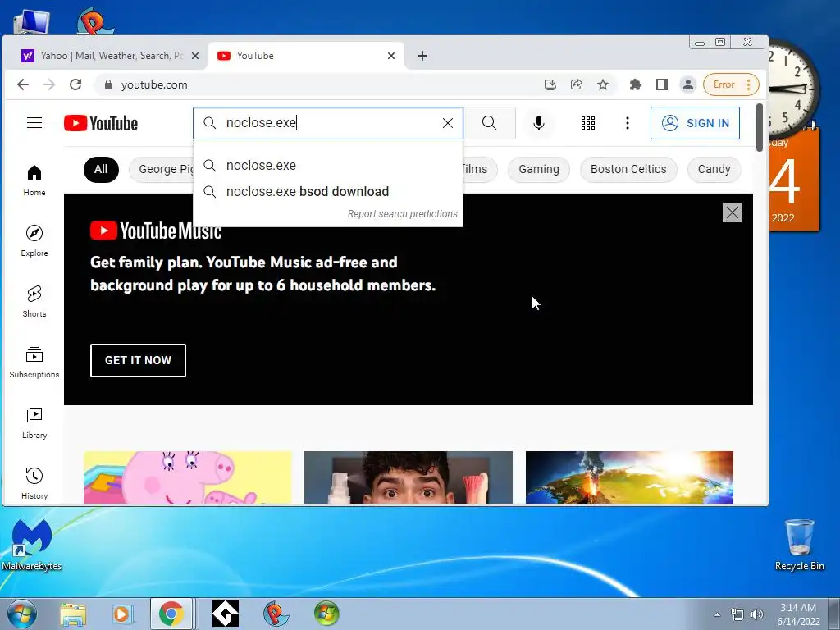Click the YouTube page vertical scrollbar
Image resolution: width=840 pixels, height=630 pixels.
(x=759, y=127)
